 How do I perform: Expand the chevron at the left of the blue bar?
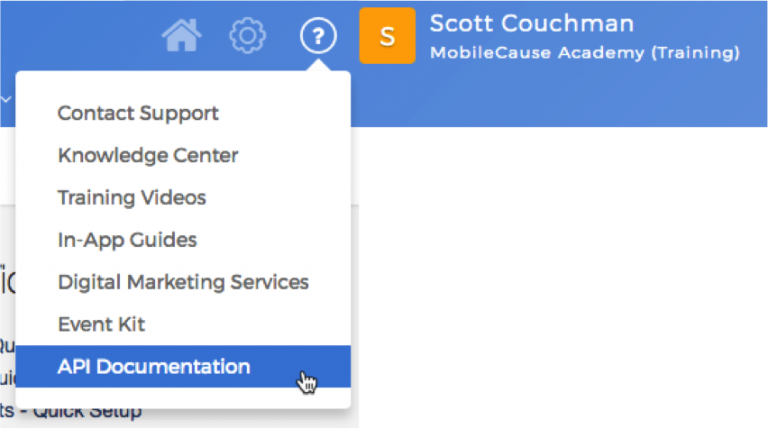(x=5, y=100)
